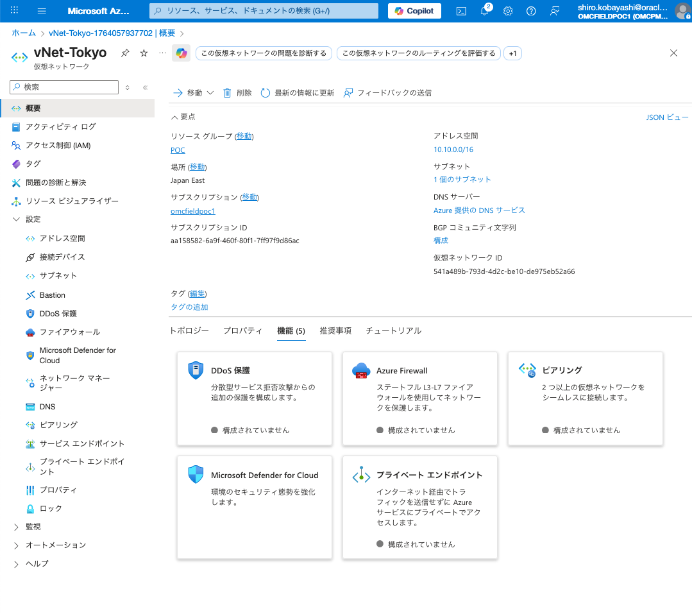Open the POC resource group link

[178, 150]
